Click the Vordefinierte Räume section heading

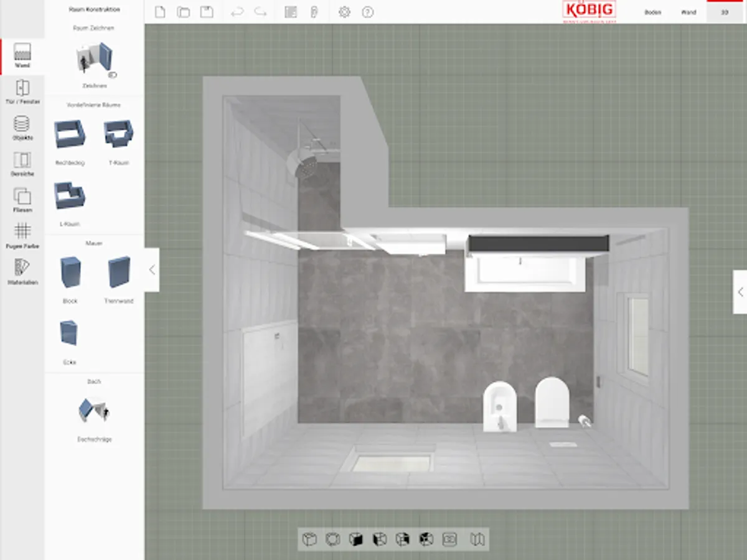(x=95, y=105)
